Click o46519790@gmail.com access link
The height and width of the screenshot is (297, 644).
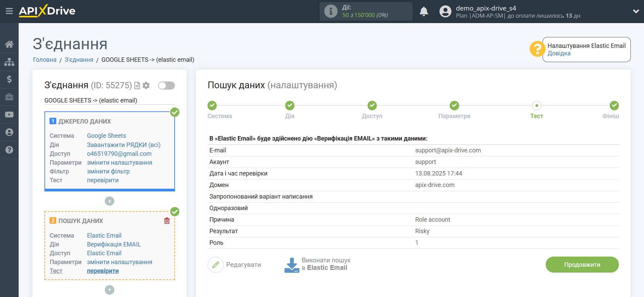[119, 154]
